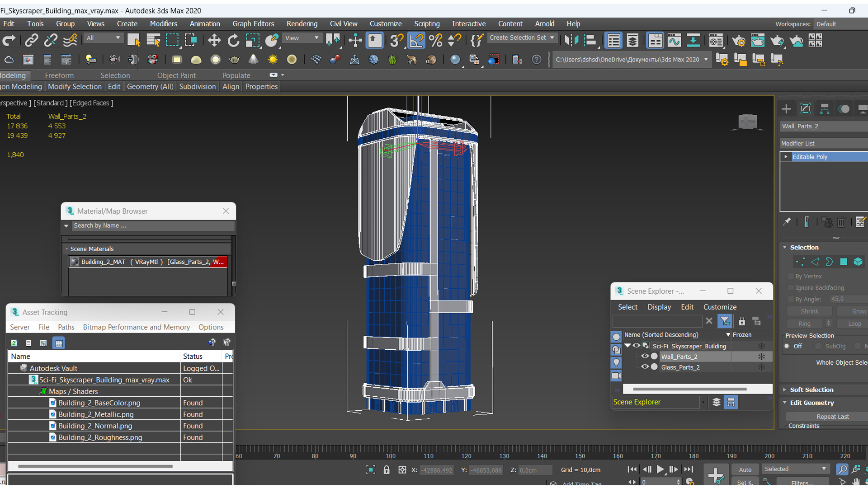Image resolution: width=868 pixels, height=488 pixels.
Task: Open Display menu in Scene Explorer
Action: tap(659, 307)
